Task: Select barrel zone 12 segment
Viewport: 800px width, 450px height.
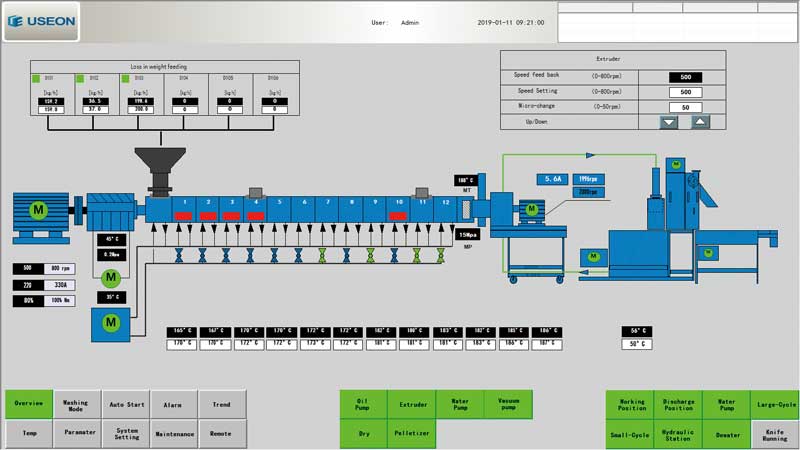Action: tap(445, 209)
